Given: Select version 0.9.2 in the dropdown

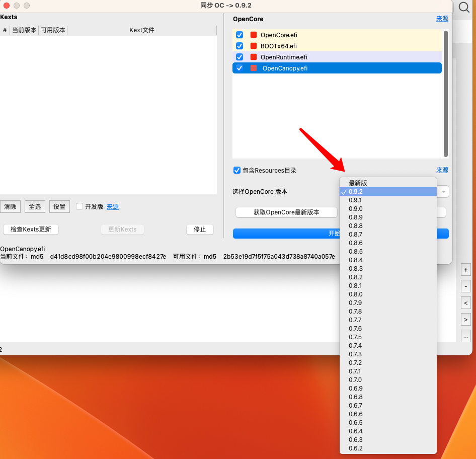Looking at the screenshot, I should (x=388, y=192).
